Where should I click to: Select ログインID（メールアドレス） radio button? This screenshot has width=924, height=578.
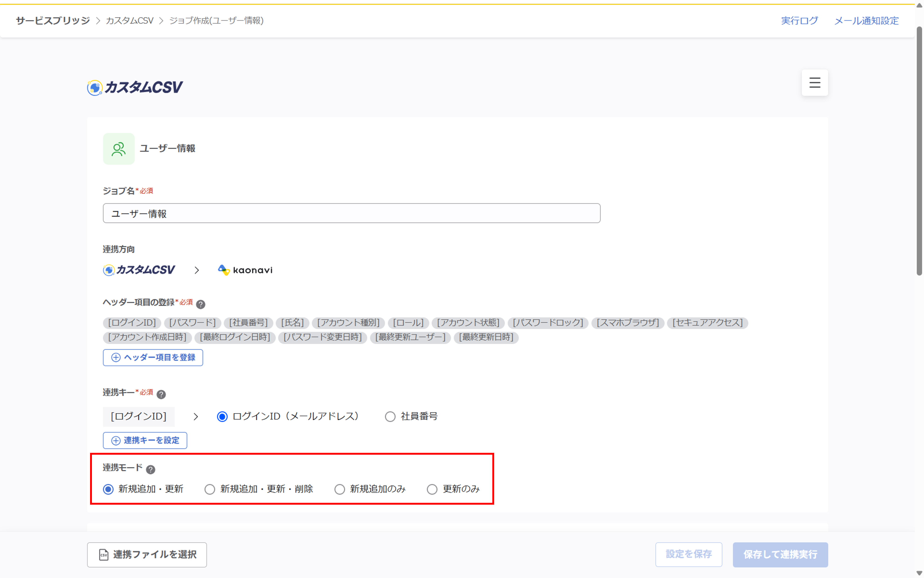[222, 416]
